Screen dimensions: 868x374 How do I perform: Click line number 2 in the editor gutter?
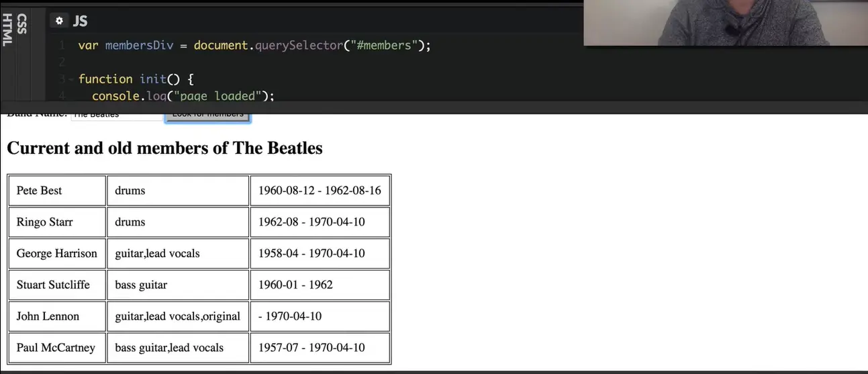[62, 62]
